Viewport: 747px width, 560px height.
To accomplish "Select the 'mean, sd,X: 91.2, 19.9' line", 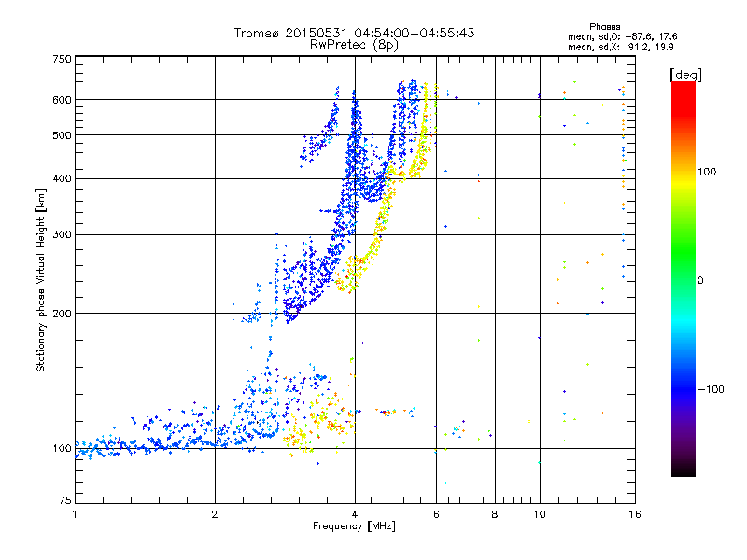I will pyautogui.click(x=620, y=47).
